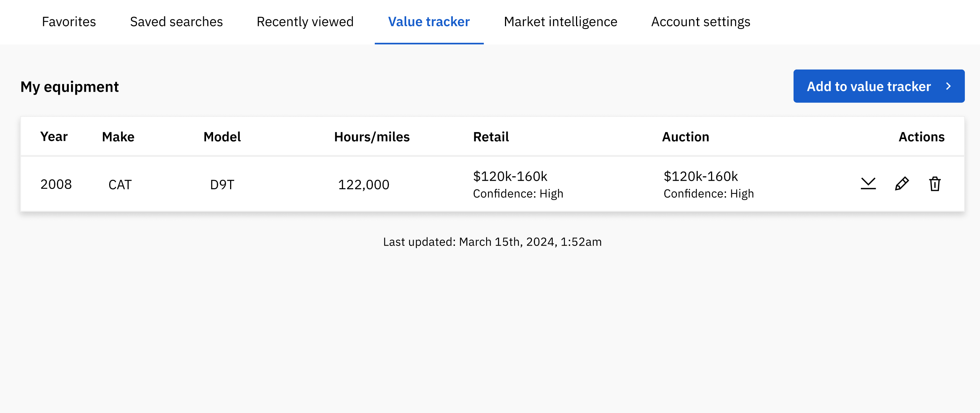Open the Market intelligence tab
The width and height of the screenshot is (980, 413).
click(560, 22)
